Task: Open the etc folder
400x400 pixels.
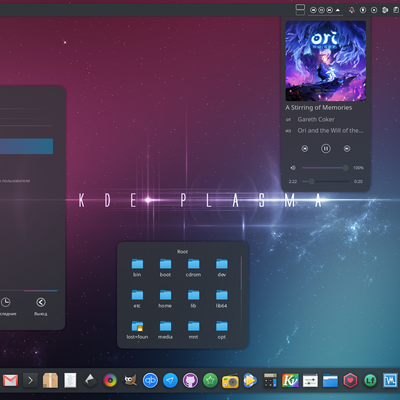Action: click(x=137, y=299)
